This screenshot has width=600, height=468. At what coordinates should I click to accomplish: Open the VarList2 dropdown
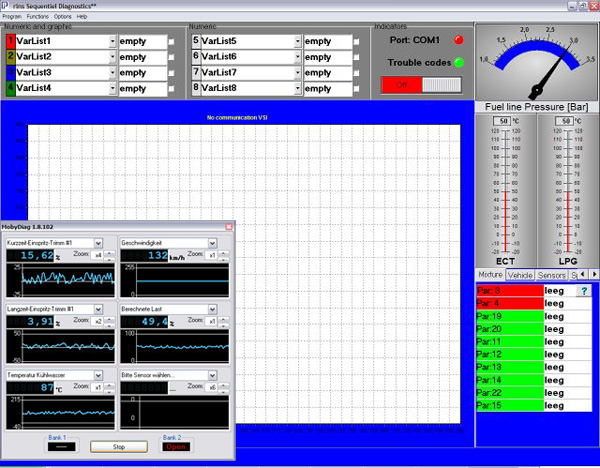click(x=112, y=57)
